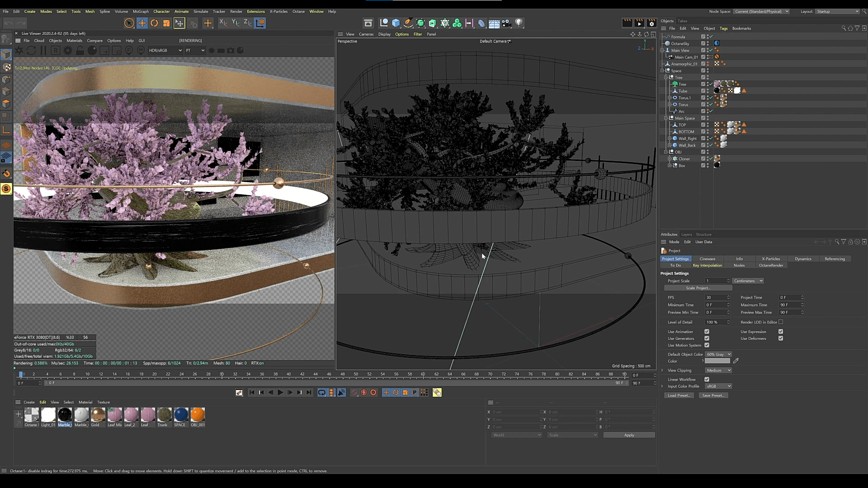The height and width of the screenshot is (488, 868).
Task: Enable Render LOD in Editor checkbox
Action: 781,322
